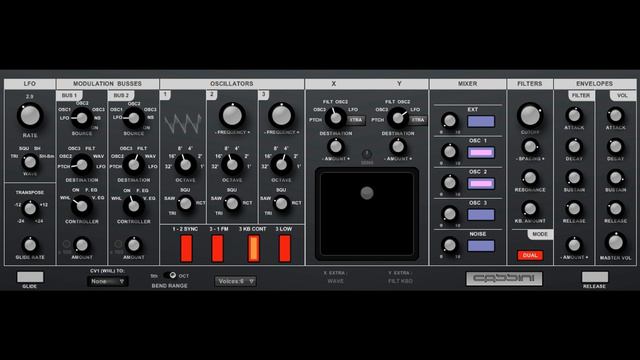The width and height of the screenshot is (640, 360).
Task: Click oscillator 2 waveform shape knob
Action: pos(232,203)
